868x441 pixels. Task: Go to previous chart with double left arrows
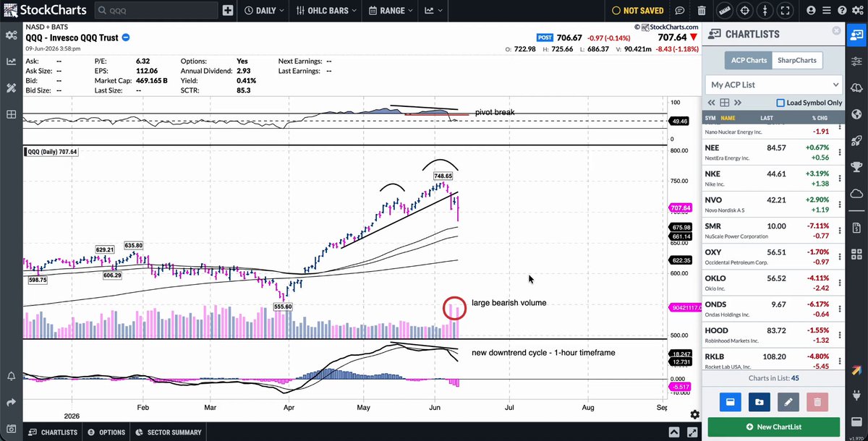tap(711, 103)
